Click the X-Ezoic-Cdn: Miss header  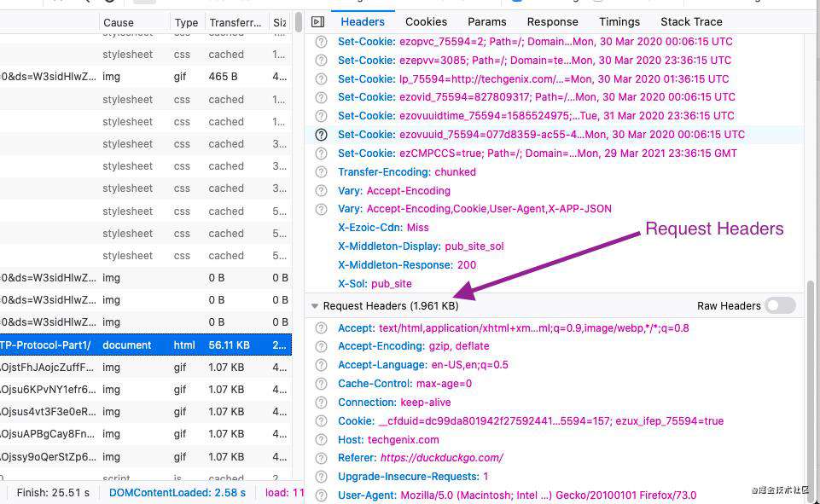point(383,228)
